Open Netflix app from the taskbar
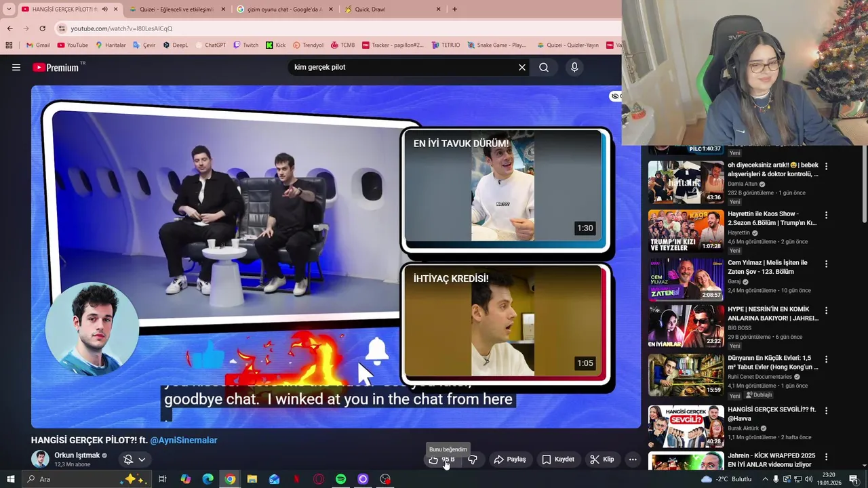This screenshot has height=488, width=868. (296, 479)
